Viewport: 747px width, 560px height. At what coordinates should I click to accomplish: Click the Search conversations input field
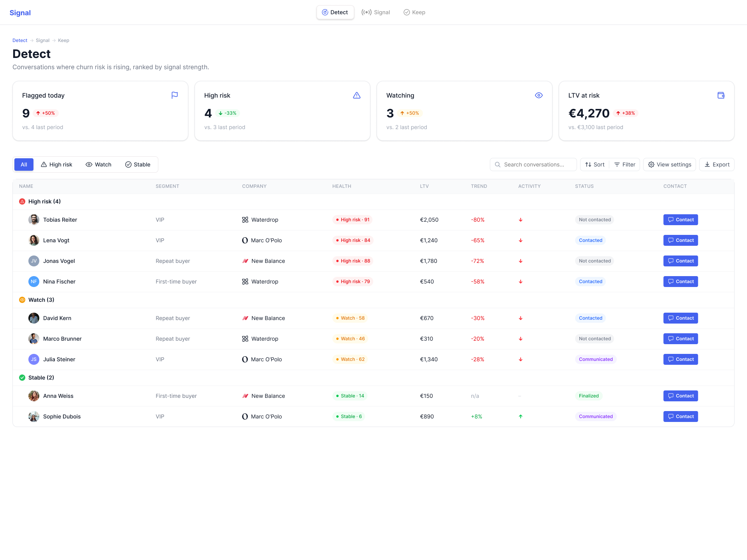click(x=533, y=164)
